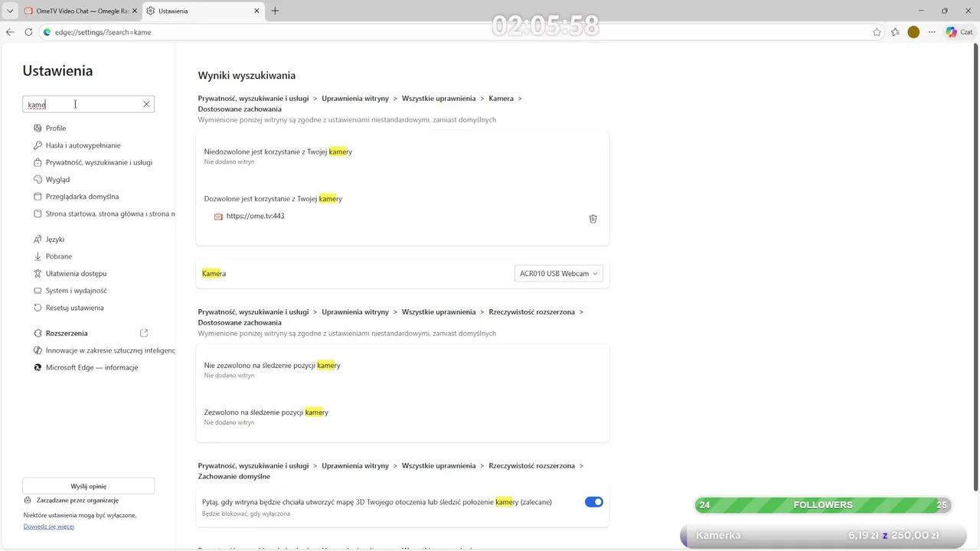This screenshot has width=980, height=551.
Task: Click the FOLLOWERS progress bar overlay
Action: pyautogui.click(x=823, y=505)
